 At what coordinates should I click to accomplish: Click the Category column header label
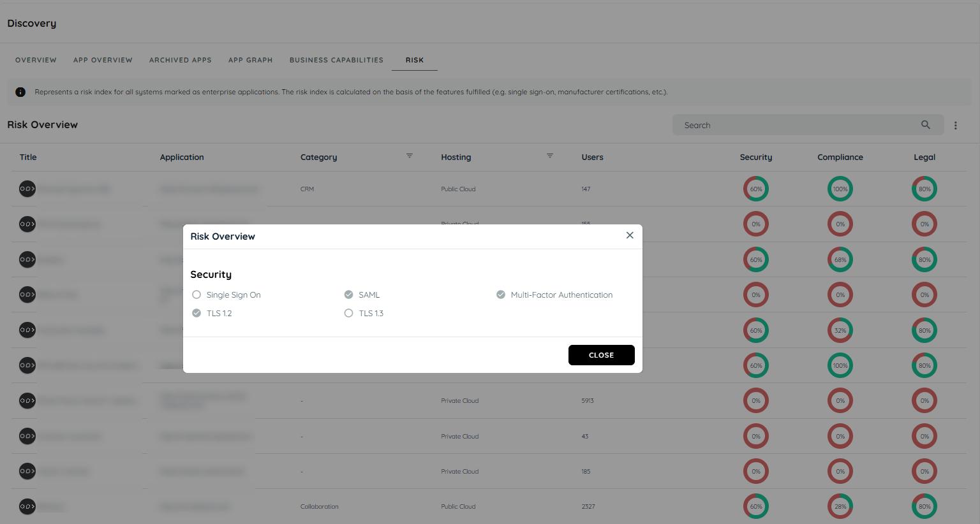[318, 157]
